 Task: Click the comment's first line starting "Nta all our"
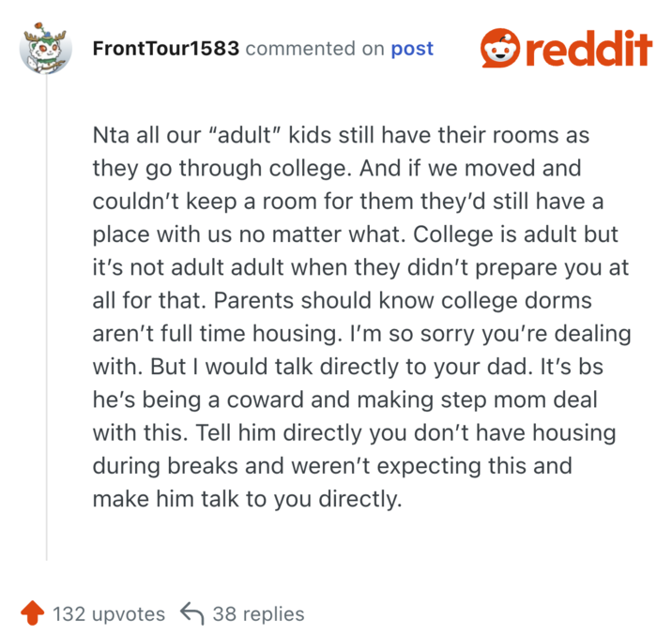340,134
